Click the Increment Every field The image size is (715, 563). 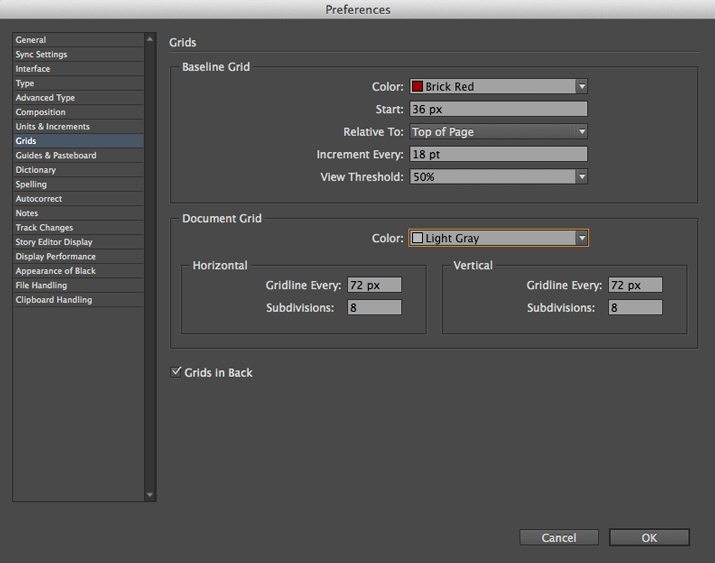coord(498,154)
